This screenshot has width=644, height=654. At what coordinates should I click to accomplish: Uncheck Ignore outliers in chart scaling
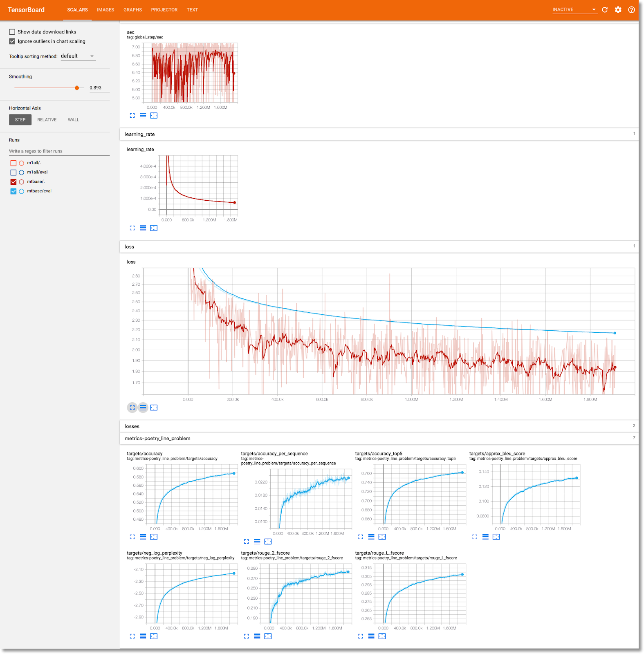pyautogui.click(x=12, y=41)
